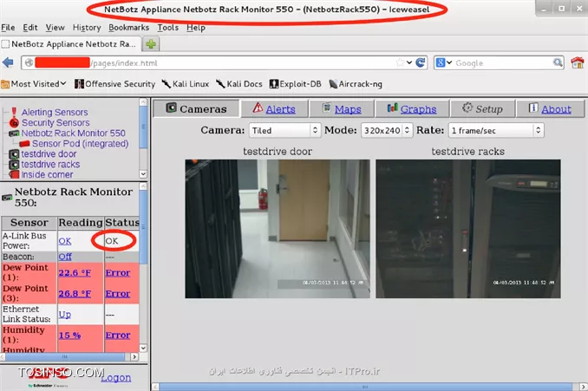
Task: Click the Kali Linux bookmark
Action: coord(186,84)
